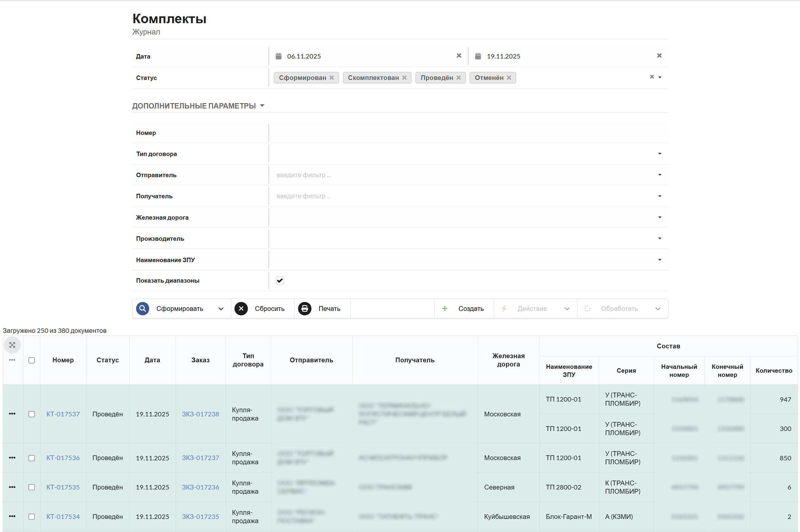Screen dimensions: 800x532
Task: Clear the start date 06.11.2025
Action: [x=459, y=56]
